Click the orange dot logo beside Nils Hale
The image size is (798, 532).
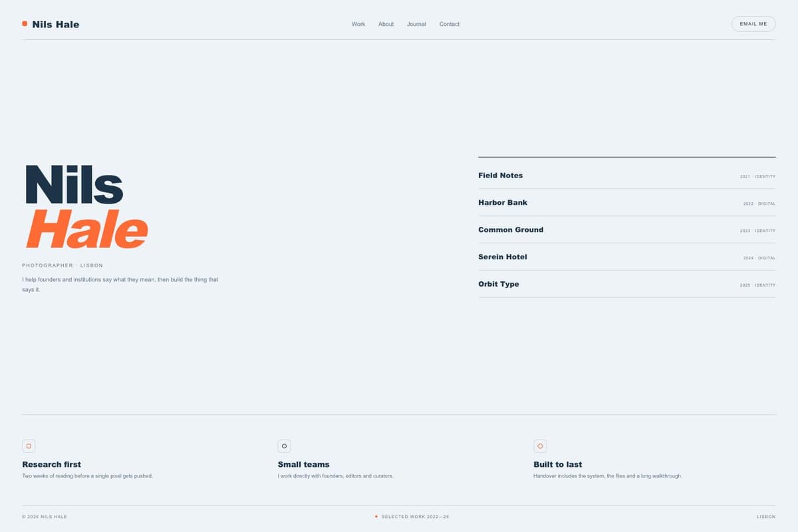[25, 24]
